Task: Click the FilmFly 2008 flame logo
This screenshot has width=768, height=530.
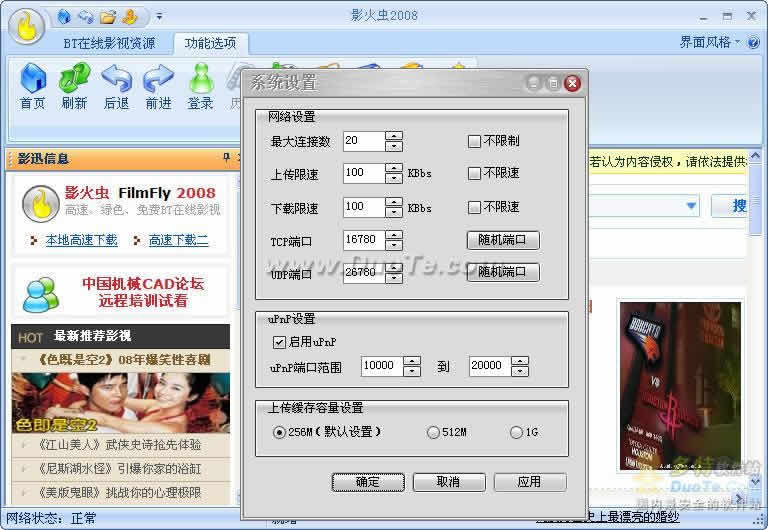Action: pos(41,203)
